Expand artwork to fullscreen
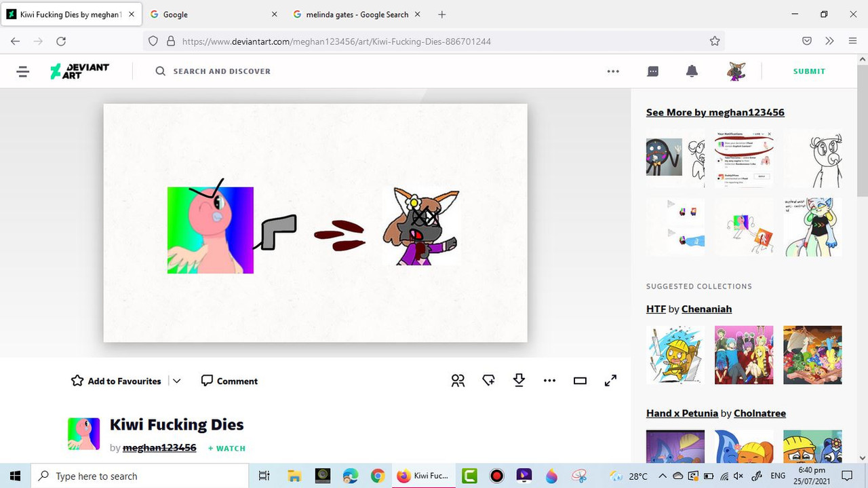Image resolution: width=868 pixels, height=488 pixels. point(610,381)
